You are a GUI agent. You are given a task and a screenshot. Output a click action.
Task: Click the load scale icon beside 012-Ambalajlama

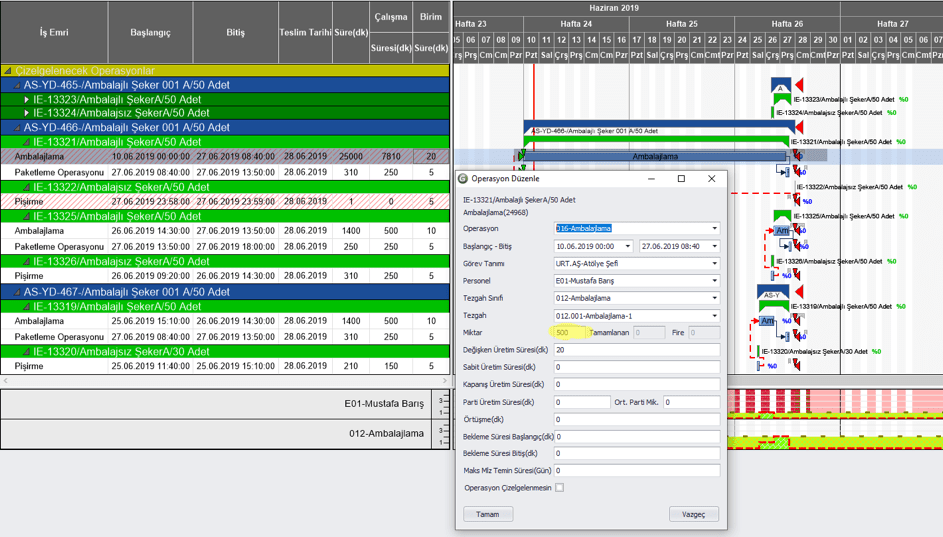point(442,434)
